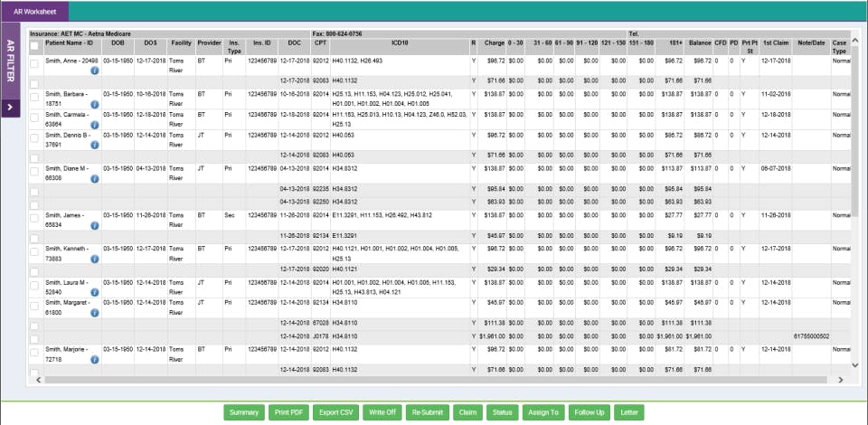
Task: Open info icon for Smith, James
Action: 94,225
